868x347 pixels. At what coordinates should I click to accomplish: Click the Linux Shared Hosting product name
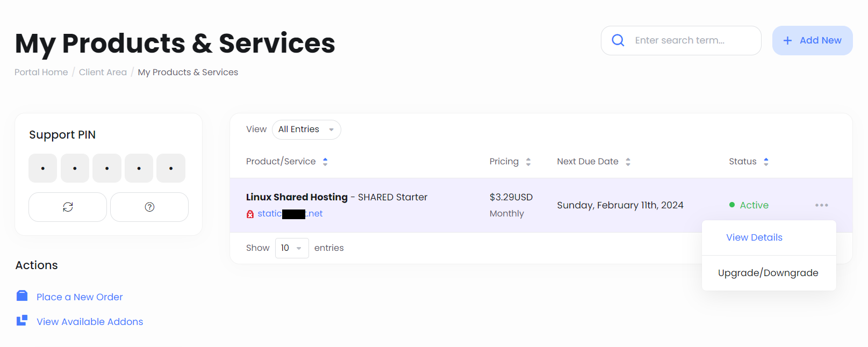(297, 197)
